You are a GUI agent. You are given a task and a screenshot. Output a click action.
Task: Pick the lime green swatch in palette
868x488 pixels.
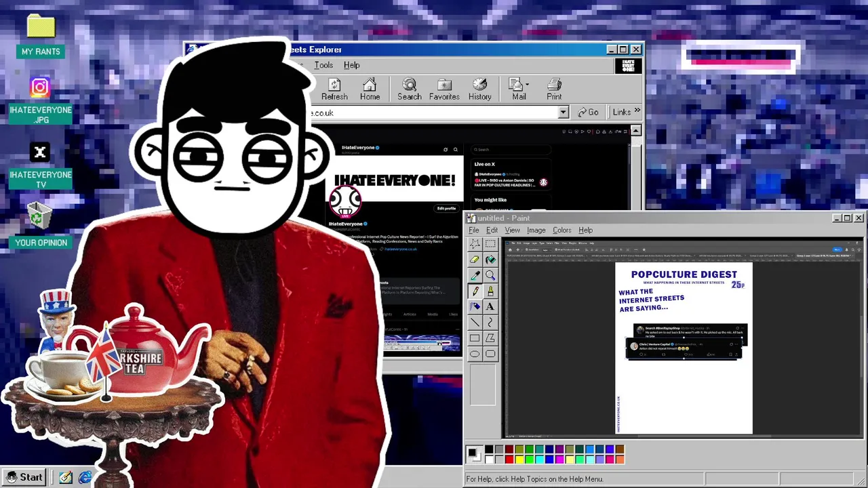[x=530, y=460]
